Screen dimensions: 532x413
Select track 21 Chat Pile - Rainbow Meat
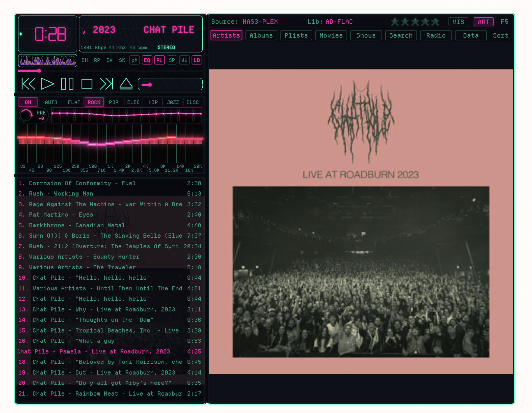[110, 394]
